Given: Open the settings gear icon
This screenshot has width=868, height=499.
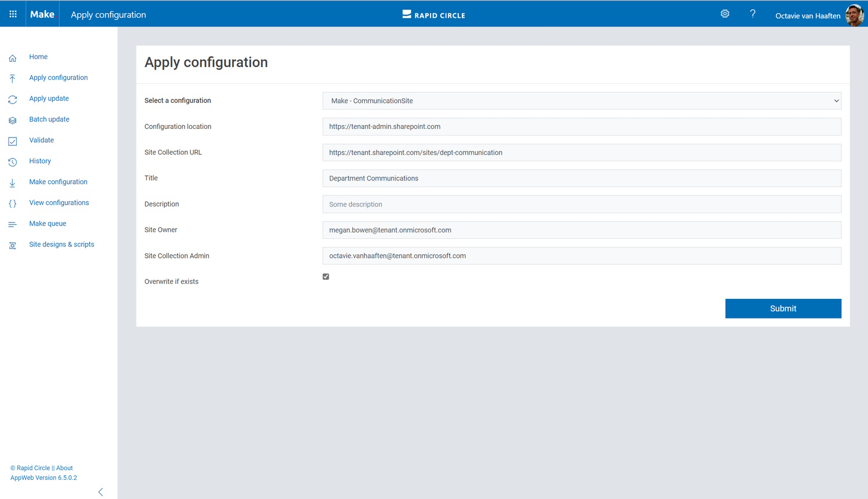Looking at the screenshot, I should (x=724, y=14).
